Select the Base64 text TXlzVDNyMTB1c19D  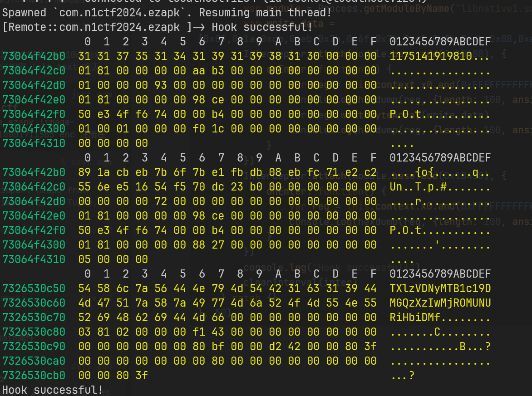[x=440, y=288]
